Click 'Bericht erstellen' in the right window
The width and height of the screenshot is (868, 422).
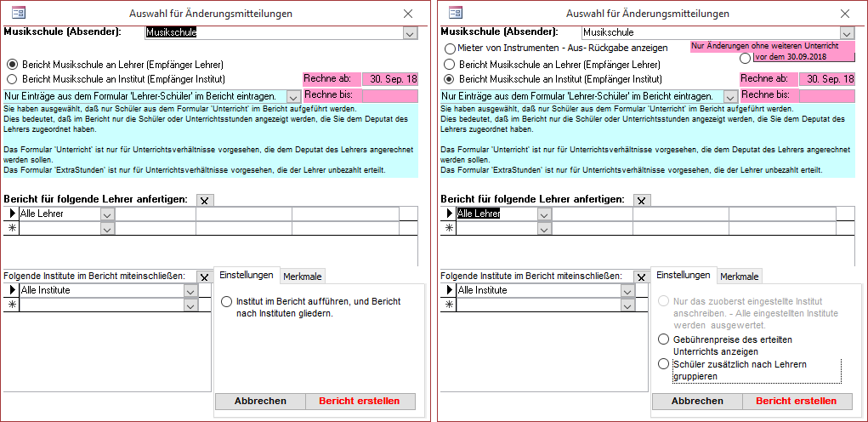pyautogui.click(x=797, y=401)
